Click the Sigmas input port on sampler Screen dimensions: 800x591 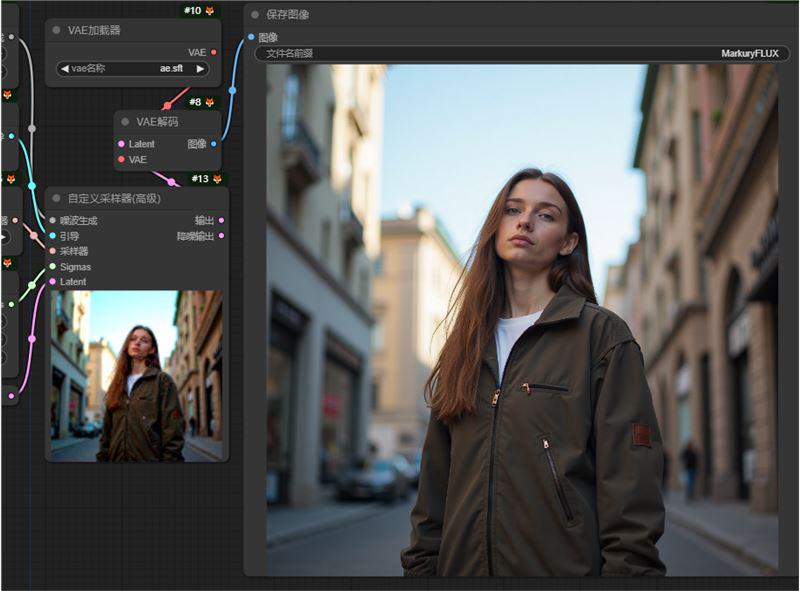click(53, 267)
